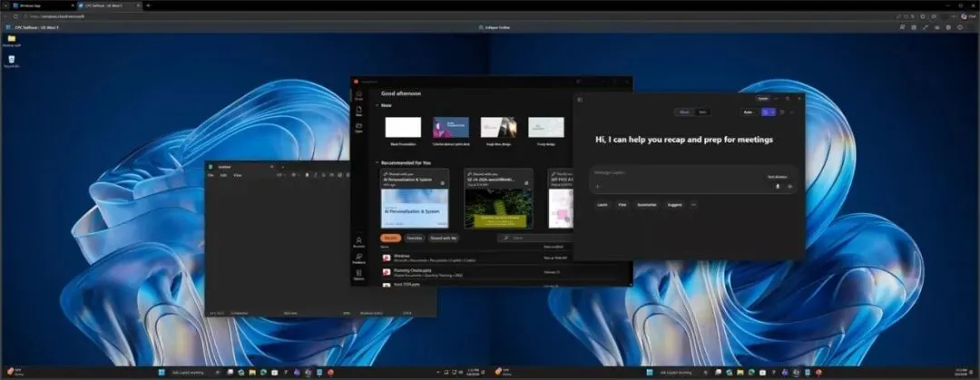The image size is (980, 380).
Task: Toggle the Copilot sidebar panel icon
Action: tap(580, 99)
